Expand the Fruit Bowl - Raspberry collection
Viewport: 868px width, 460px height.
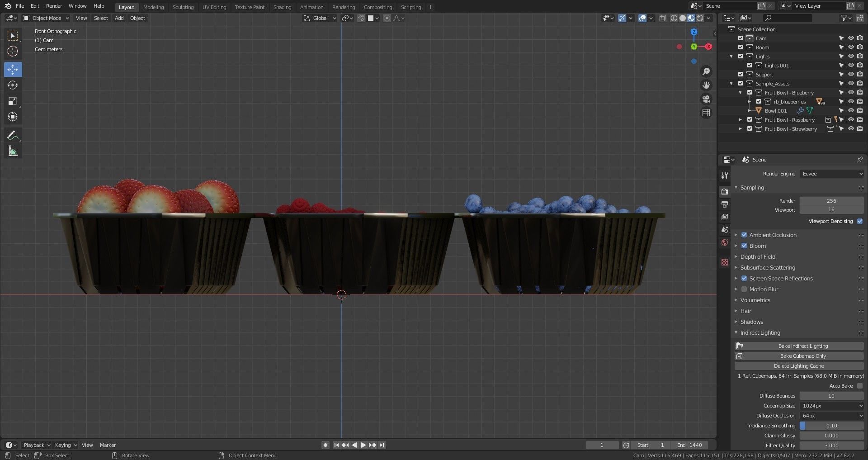[740, 120]
